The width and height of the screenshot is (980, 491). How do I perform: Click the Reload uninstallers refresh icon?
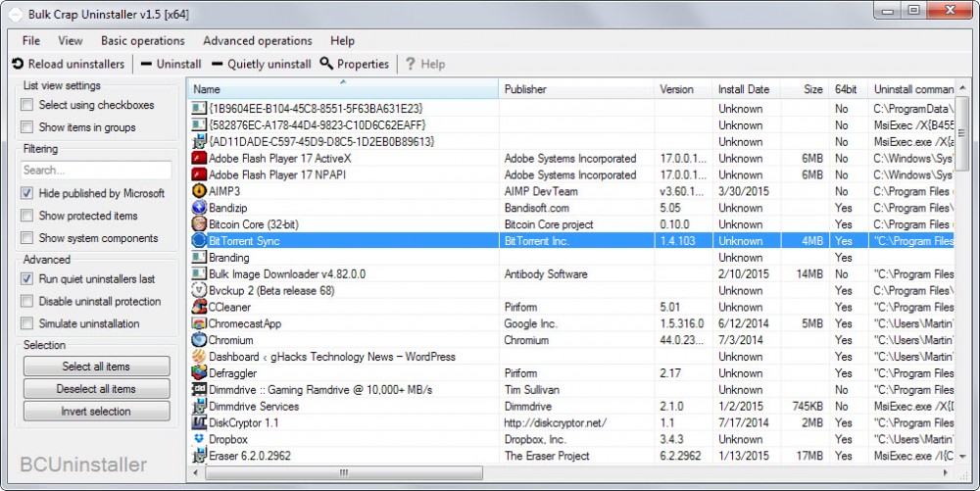(18, 65)
